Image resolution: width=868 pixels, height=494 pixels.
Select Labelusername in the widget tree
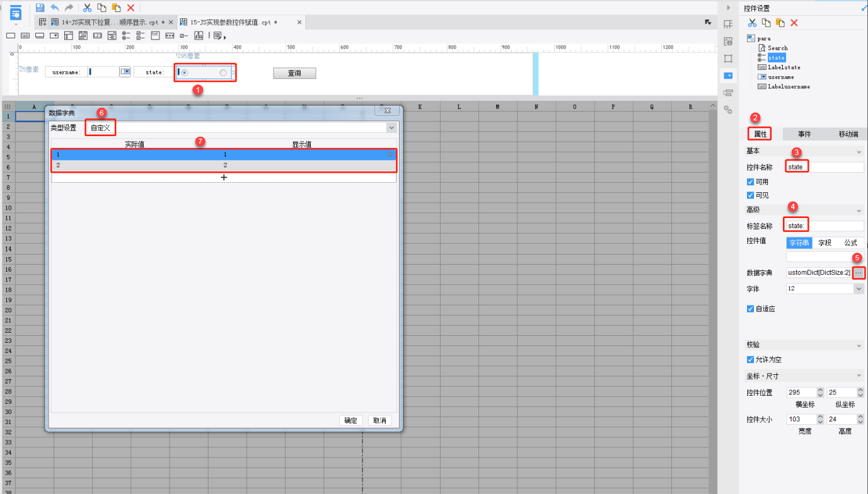789,86
